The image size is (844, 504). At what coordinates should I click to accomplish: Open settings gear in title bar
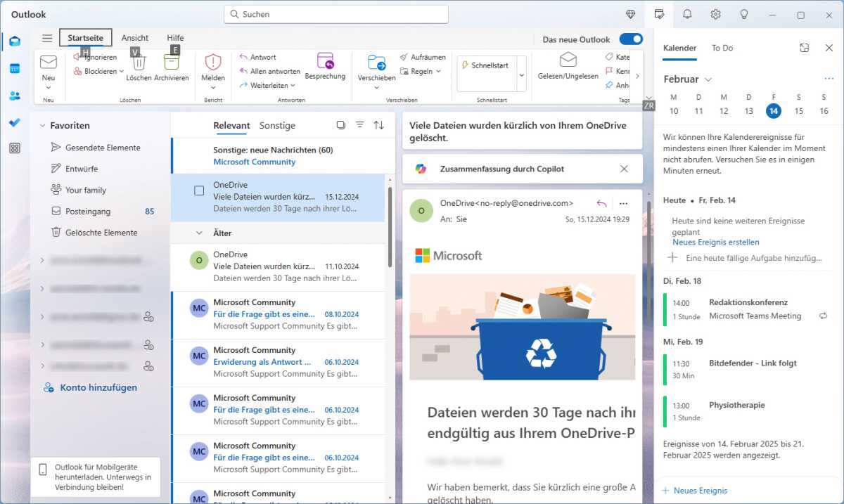tap(715, 14)
